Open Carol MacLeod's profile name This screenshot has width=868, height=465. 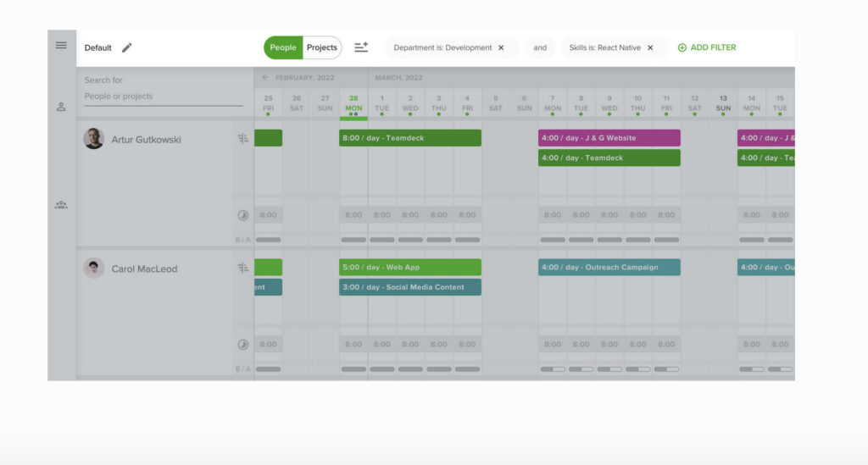(x=144, y=269)
